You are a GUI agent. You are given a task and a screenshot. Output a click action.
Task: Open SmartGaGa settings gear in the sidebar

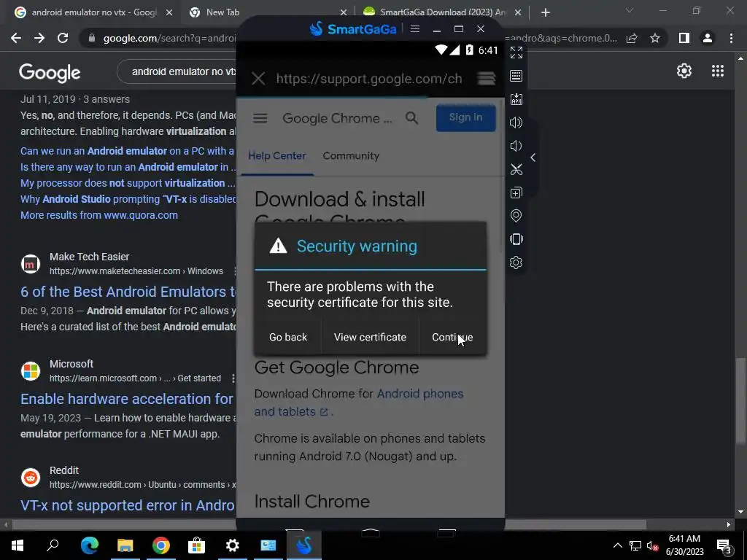[x=516, y=262]
